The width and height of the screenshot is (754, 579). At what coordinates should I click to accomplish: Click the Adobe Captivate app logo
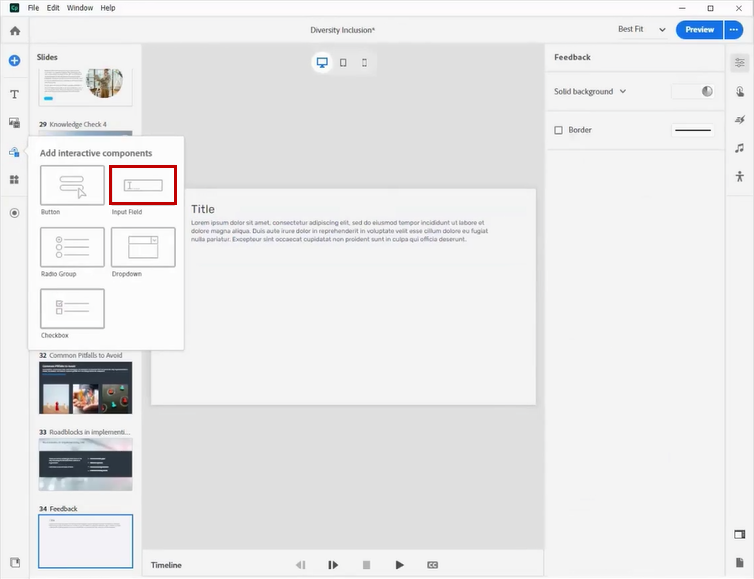click(x=14, y=8)
